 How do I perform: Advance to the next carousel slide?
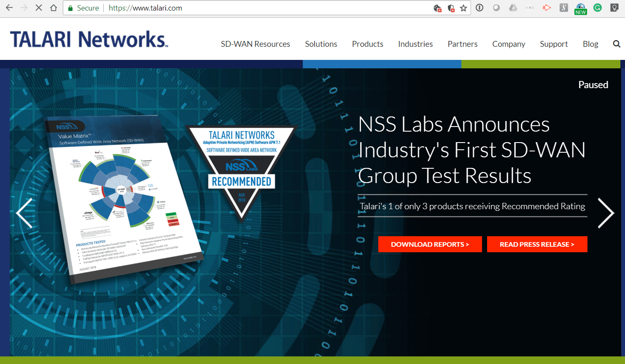coord(606,213)
